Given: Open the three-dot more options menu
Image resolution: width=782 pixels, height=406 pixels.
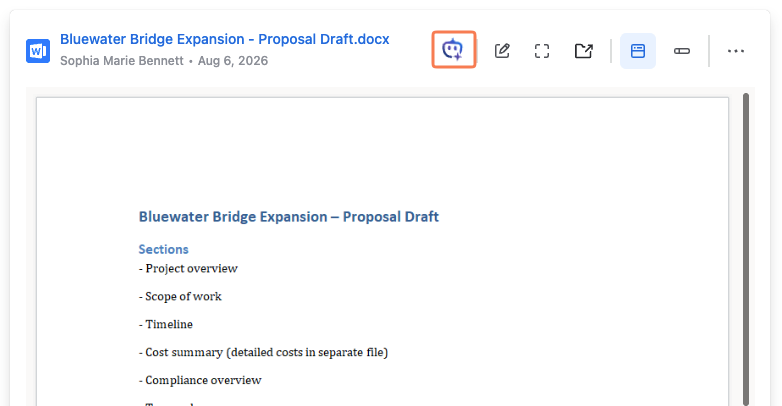Looking at the screenshot, I should (736, 51).
